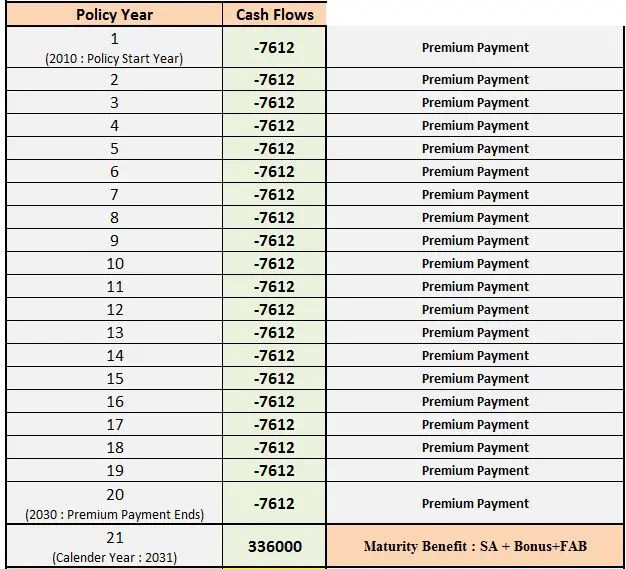This screenshot has height=569, width=626.
Task: Select policy year 7 cell
Action: pos(115,194)
